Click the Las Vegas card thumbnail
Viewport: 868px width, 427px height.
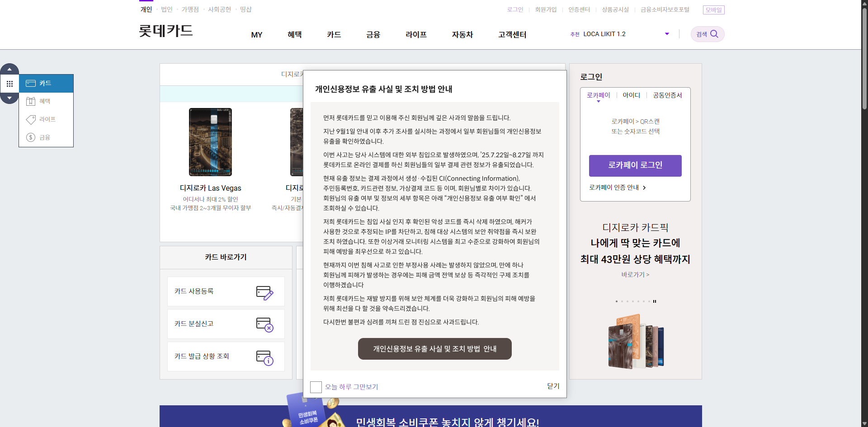(210, 142)
